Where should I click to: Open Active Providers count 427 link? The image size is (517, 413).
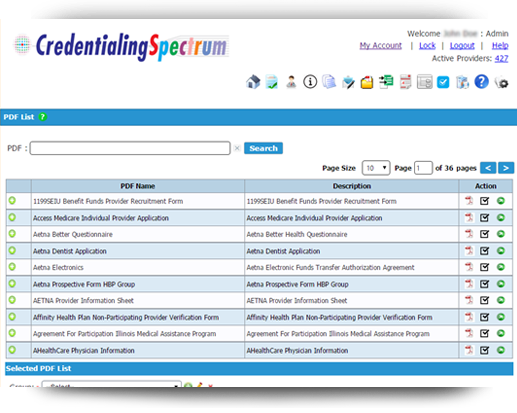[501, 59]
